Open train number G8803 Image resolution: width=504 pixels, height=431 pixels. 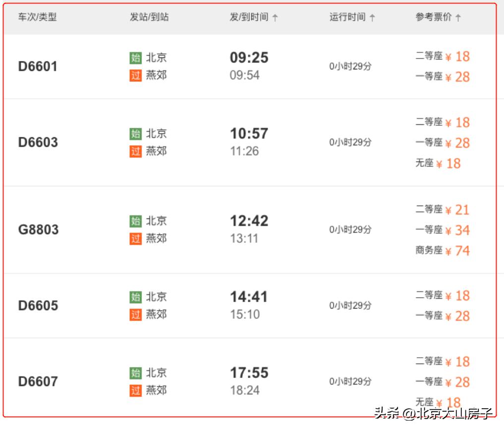(x=38, y=230)
